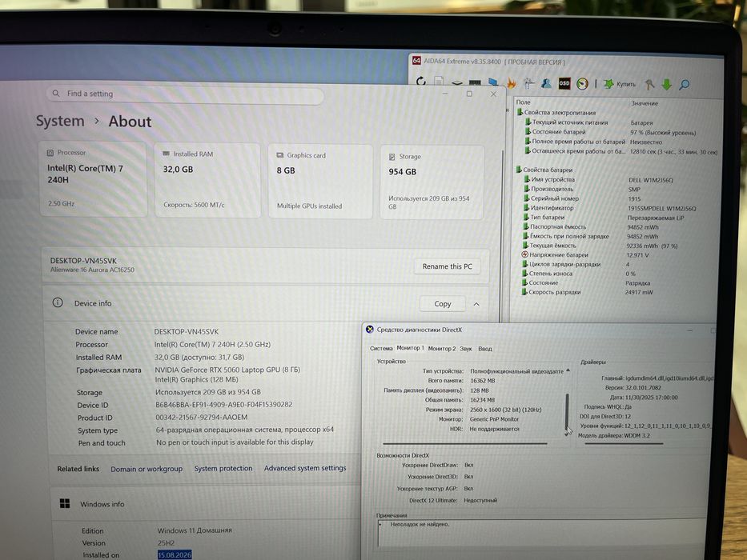This screenshot has height=560, width=747.
Task: Select the Циклов зарядки-разрядки row
Action: coord(576,264)
